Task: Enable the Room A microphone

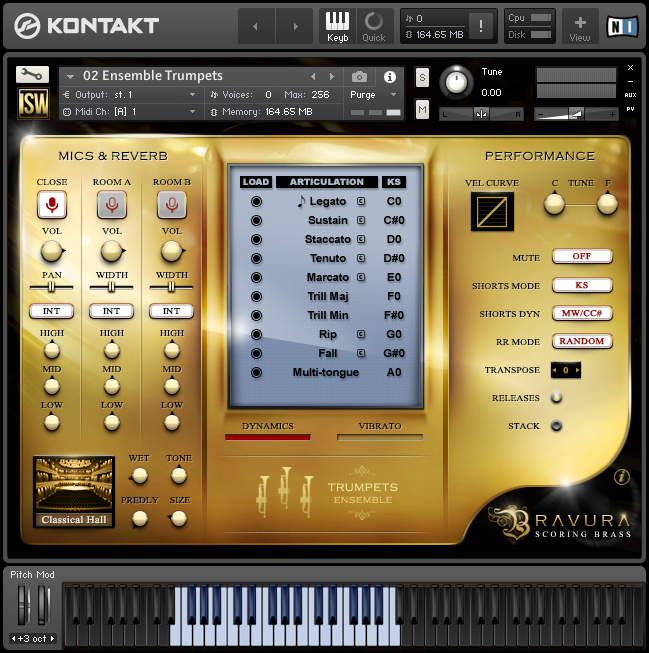Action: coord(112,204)
